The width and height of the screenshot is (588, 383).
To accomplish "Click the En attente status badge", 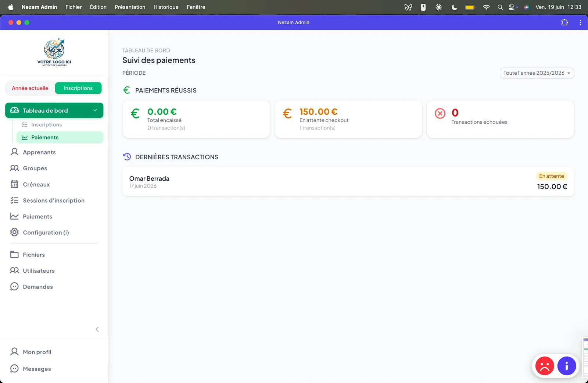I will tap(551, 176).
